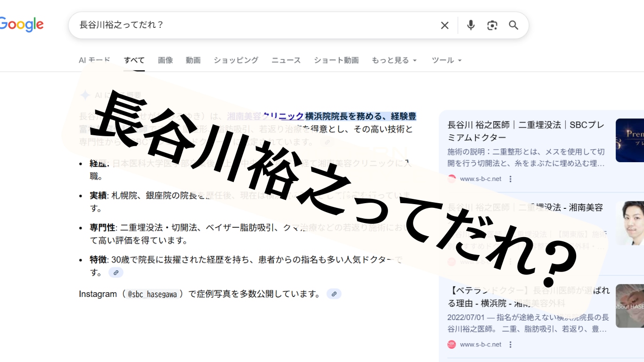Switch to the ニュース tab
The width and height of the screenshot is (644, 362).
coord(286,60)
